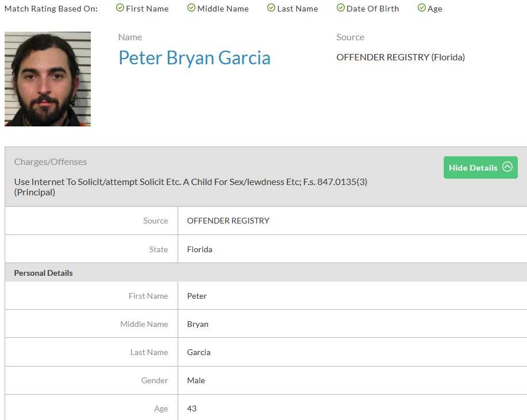Click the Date Of Birth match checkmark icon
527x420 pixels.
point(341,8)
